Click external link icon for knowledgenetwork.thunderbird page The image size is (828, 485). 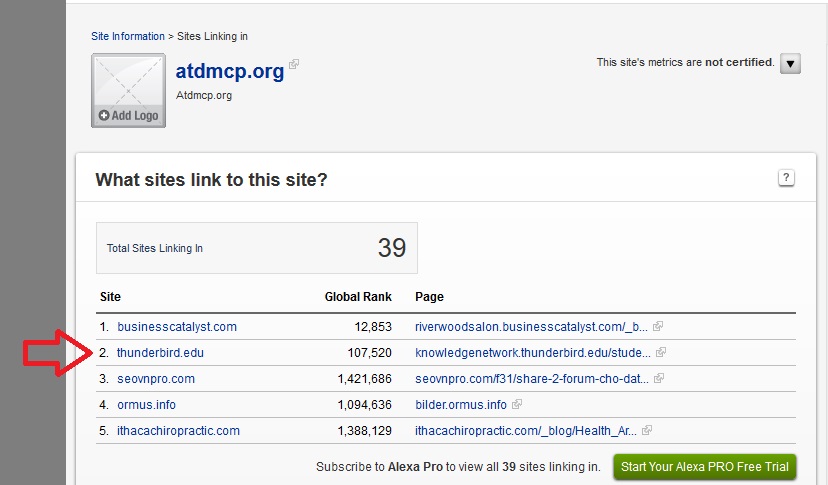(661, 352)
